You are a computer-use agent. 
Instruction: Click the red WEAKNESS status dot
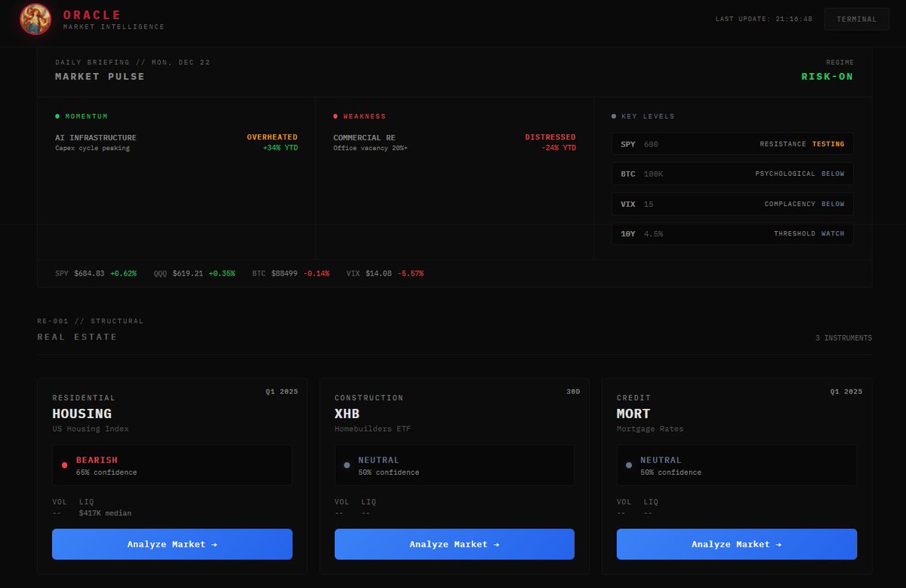[x=335, y=116]
